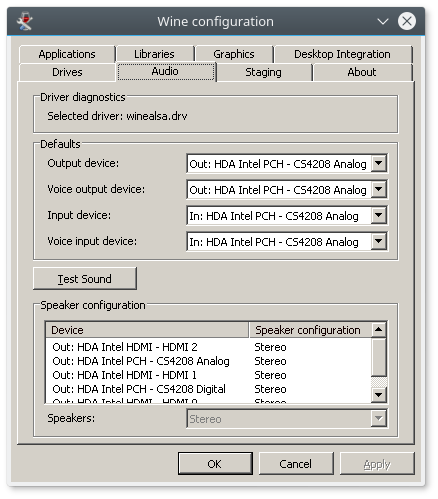Click the Device column header
Screen dimensions: 438x499
click(147, 330)
